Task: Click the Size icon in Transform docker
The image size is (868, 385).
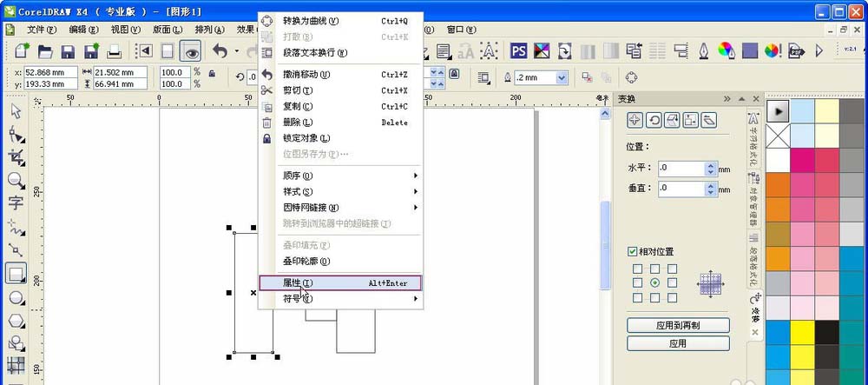Action: (690, 120)
